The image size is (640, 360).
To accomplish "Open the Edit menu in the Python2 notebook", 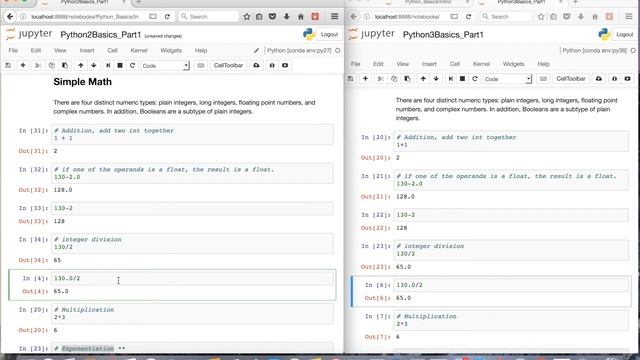I will 36,51.
